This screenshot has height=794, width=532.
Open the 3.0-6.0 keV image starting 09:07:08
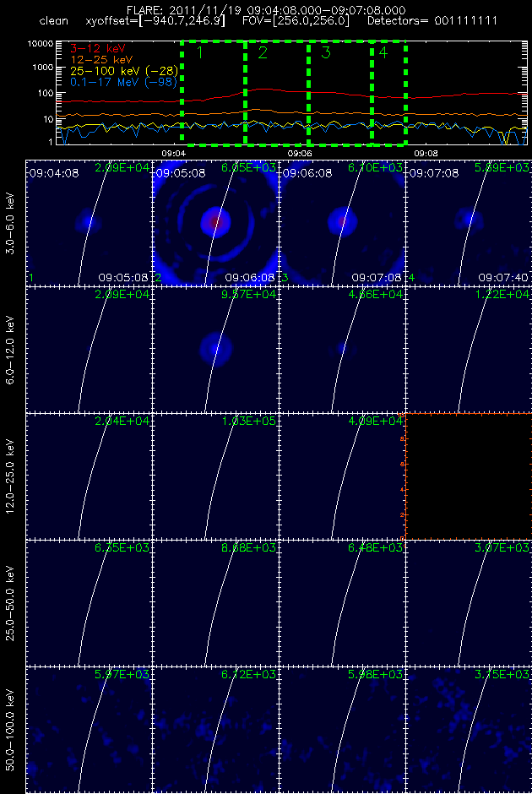click(x=468, y=223)
